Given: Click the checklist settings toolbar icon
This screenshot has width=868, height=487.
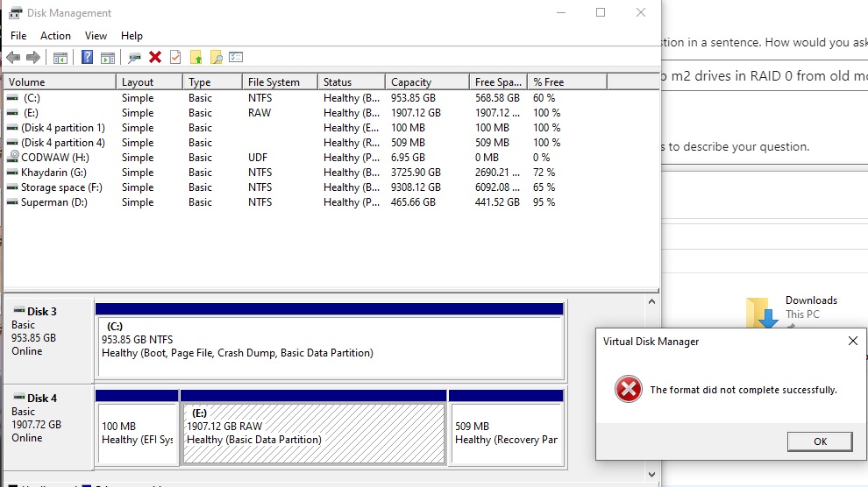Looking at the screenshot, I should 236,57.
